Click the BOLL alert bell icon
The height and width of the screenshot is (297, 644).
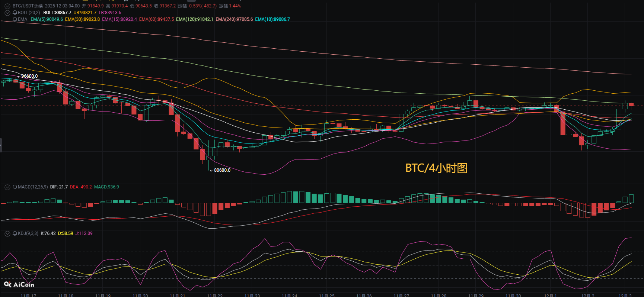[x=15, y=13]
